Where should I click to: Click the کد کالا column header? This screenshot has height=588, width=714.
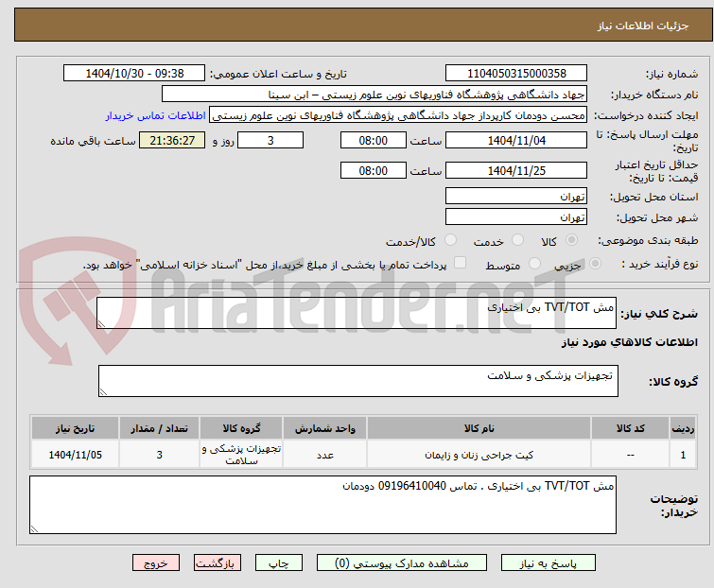[630, 428]
